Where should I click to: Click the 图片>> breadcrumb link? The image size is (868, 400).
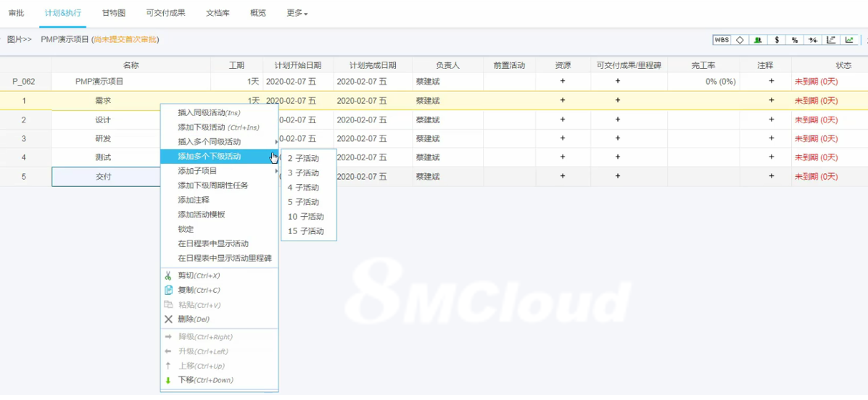point(19,40)
